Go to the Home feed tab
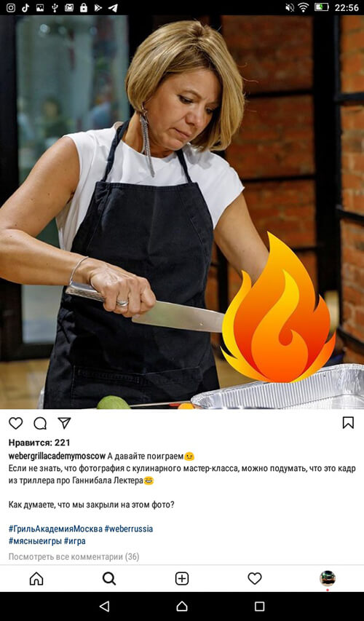 (x=36, y=579)
